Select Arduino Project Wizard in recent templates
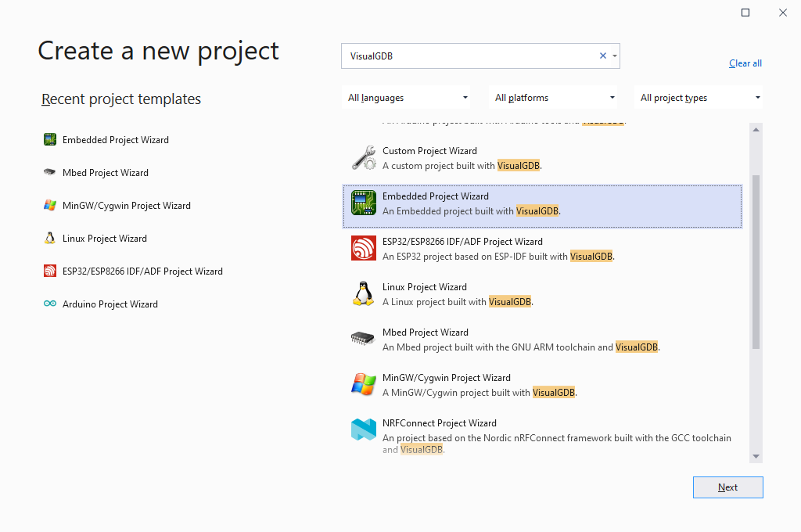 110,304
